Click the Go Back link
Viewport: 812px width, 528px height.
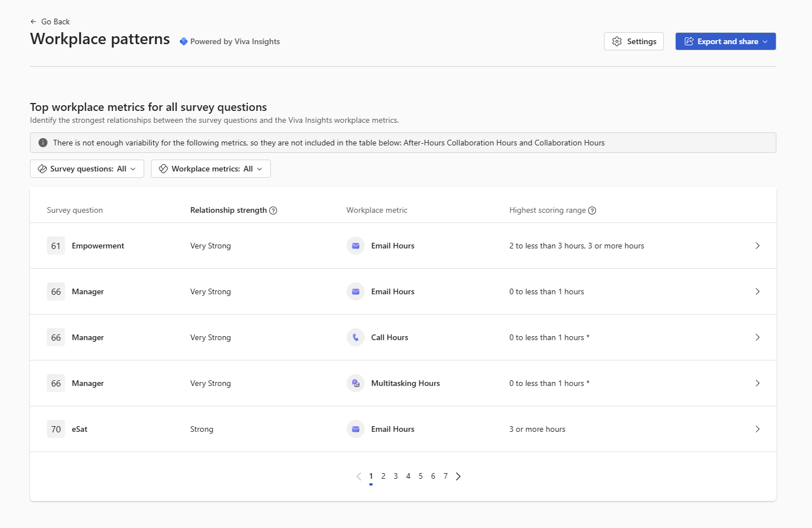point(50,22)
